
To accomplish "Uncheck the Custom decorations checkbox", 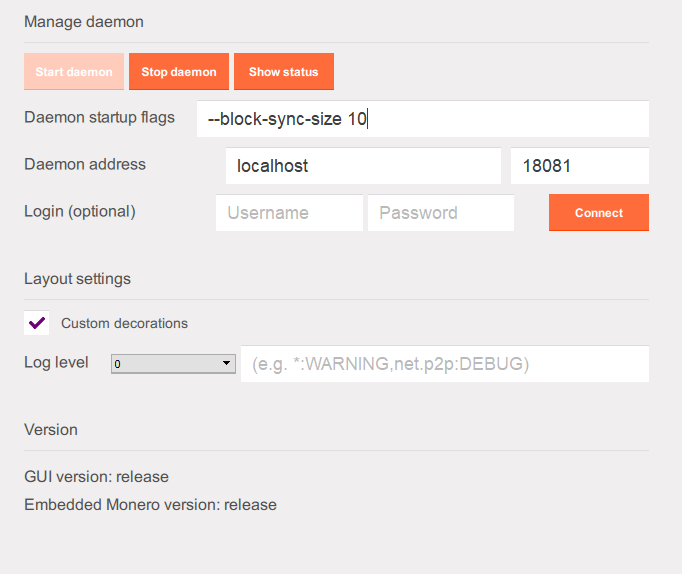I will 37,323.
